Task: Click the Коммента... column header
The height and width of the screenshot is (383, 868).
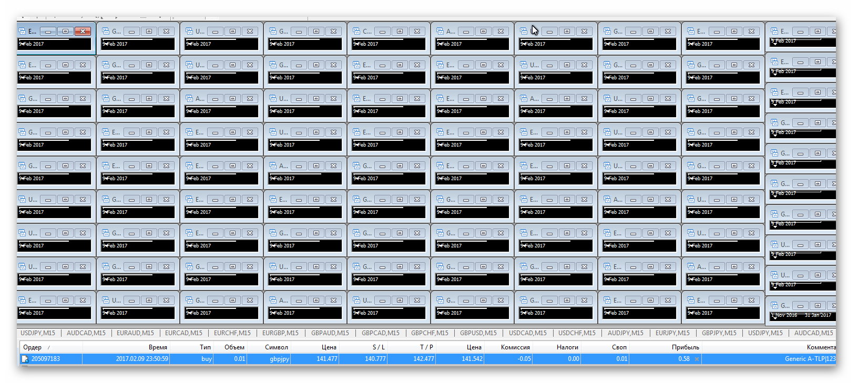Action: click(769, 347)
